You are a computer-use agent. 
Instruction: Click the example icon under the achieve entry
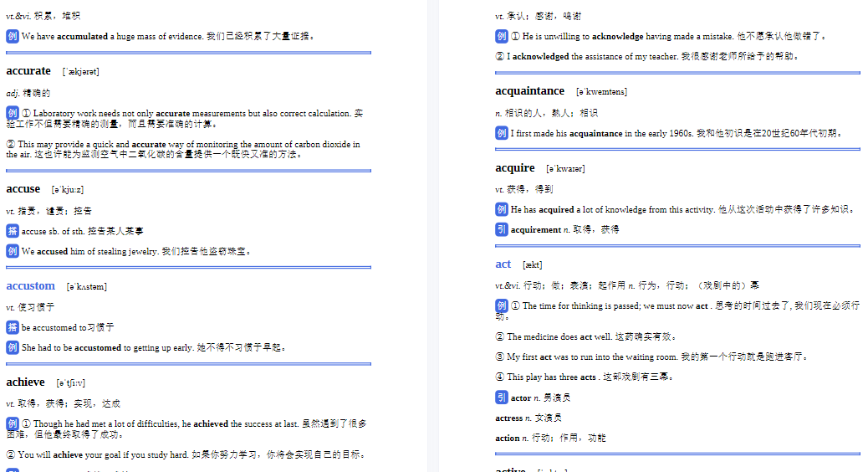click(13, 423)
